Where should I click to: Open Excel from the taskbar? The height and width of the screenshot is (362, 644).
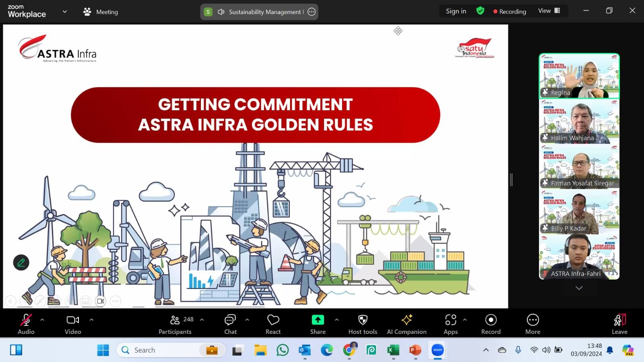pyautogui.click(x=393, y=350)
